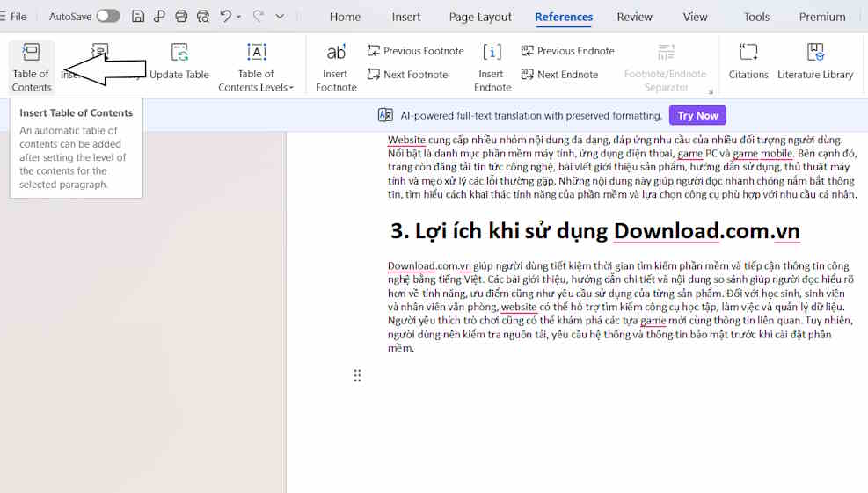This screenshot has width=868, height=493.
Task: Click the paragraph drag handle dots
Action: 358,376
